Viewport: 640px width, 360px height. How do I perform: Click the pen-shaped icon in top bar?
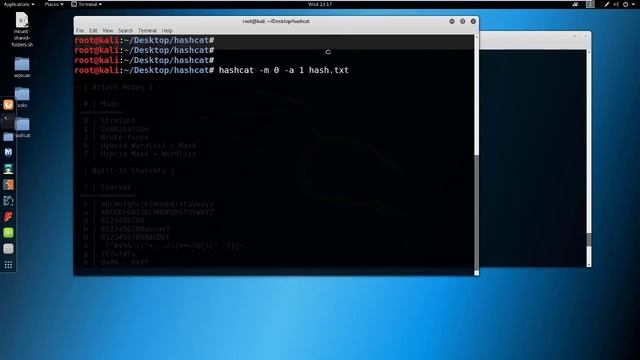click(x=607, y=4)
